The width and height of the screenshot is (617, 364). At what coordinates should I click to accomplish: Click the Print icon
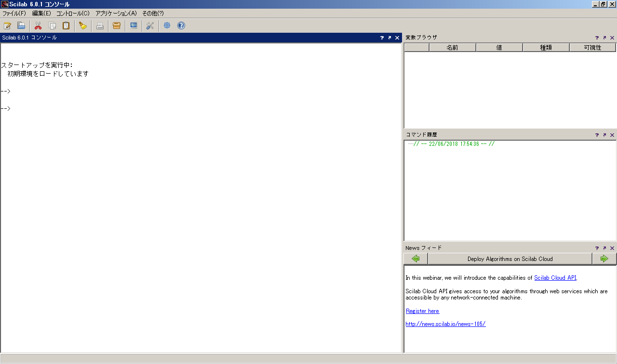click(x=100, y=26)
